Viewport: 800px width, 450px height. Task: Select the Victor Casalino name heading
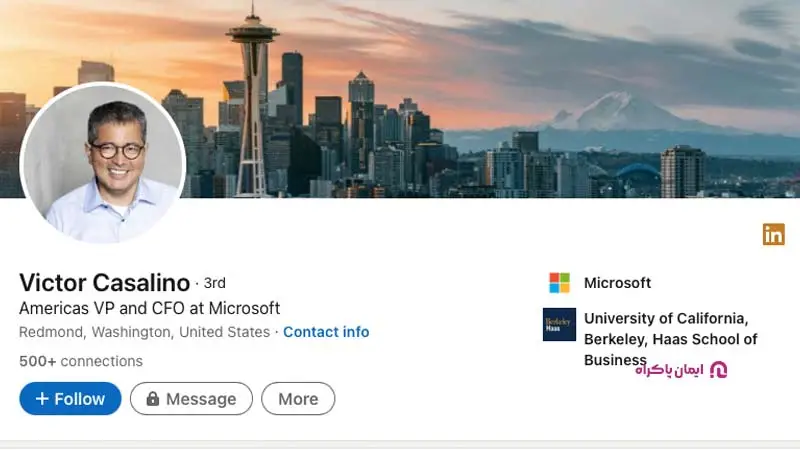[x=104, y=283]
